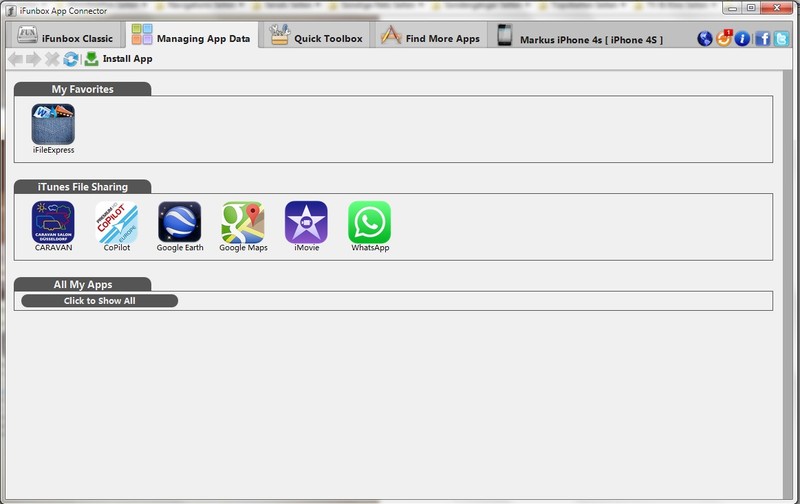Open the Twitter icon
Screen dimensions: 800x504
coord(780,39)
